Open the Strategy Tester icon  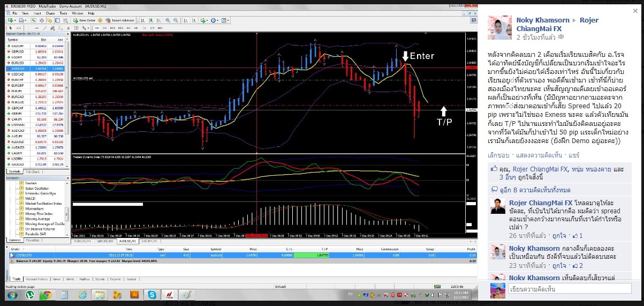tap(65, 20)
